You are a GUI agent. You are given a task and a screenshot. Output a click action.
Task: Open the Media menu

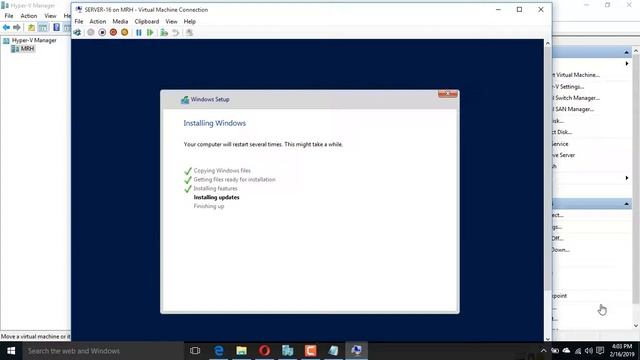coord(120,21)
